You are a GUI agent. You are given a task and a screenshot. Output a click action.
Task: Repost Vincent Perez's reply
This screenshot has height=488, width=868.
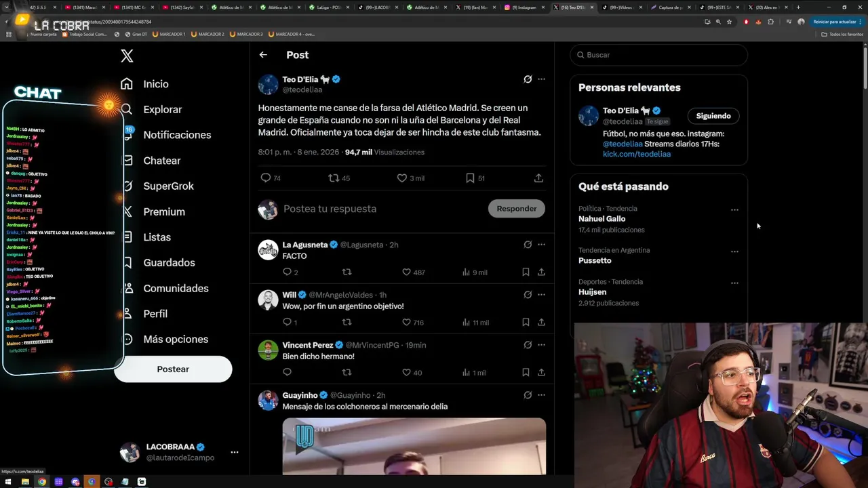(347, 373)
